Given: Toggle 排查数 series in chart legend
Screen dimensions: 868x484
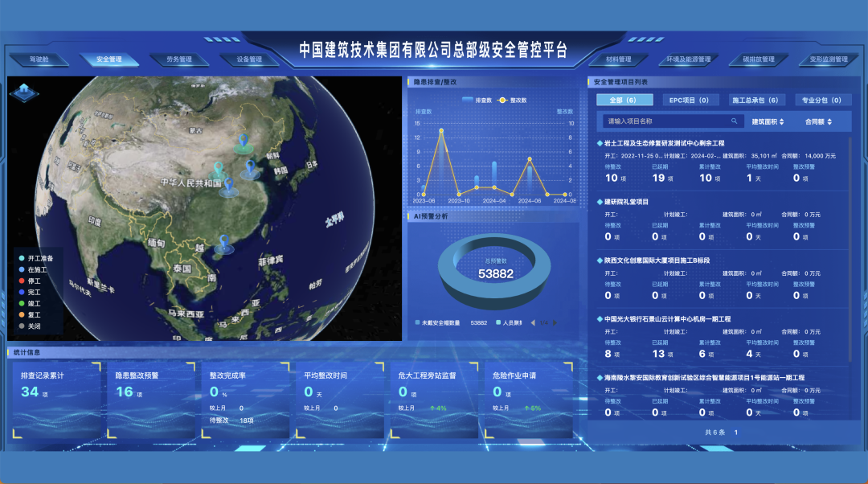Looking at the screenshot, I should tap(478, 100).
